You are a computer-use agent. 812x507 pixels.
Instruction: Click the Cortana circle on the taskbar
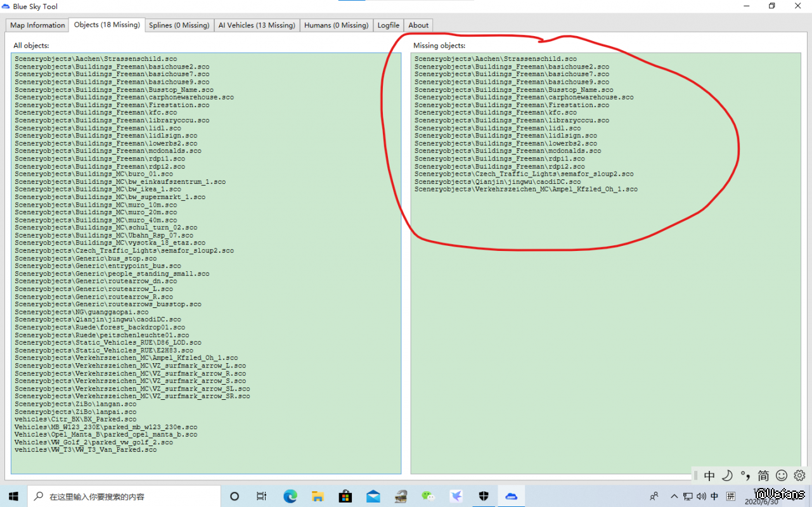click(x=234, y=496)
